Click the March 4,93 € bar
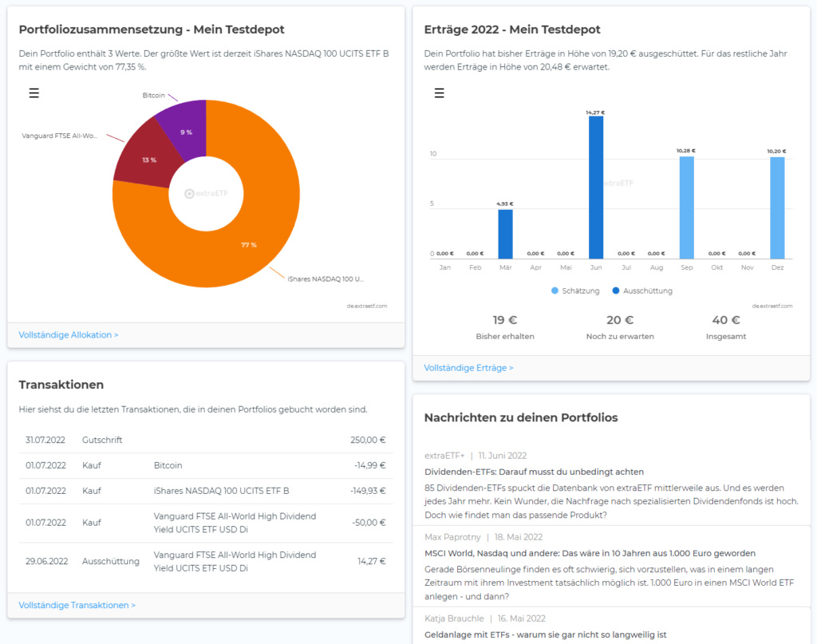Viewport: 817px width, 644px height. click(x=505, y=234)
